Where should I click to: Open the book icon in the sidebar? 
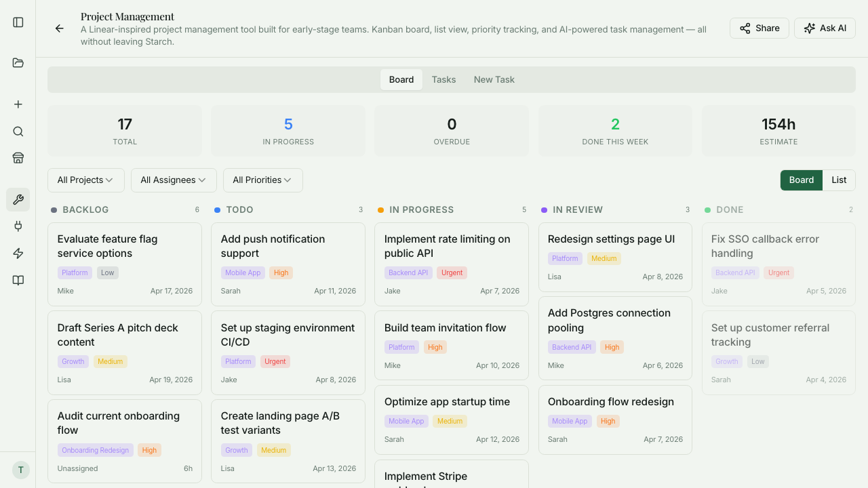pos(18,280)
